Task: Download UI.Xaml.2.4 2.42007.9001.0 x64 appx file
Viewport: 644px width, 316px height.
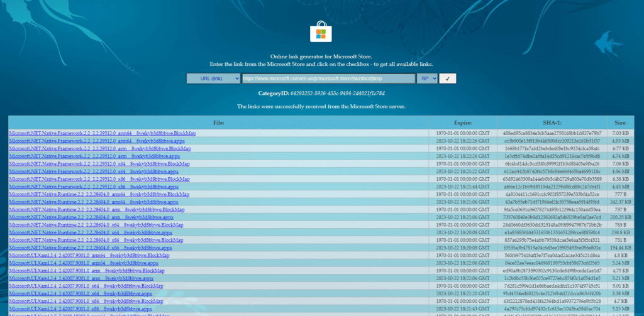Action: pos(80,293)
